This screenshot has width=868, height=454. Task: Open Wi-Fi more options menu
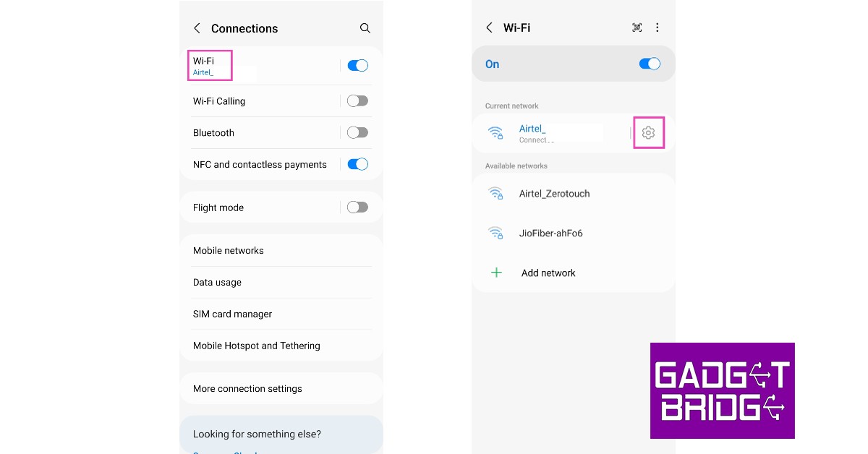(x=657, y=27)
